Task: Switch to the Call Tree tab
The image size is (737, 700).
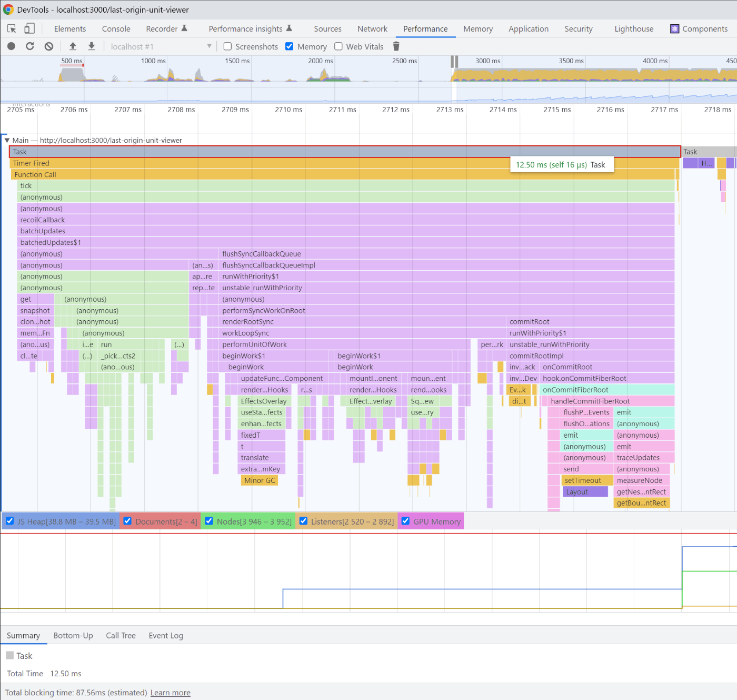Action: tap(121, 635)
